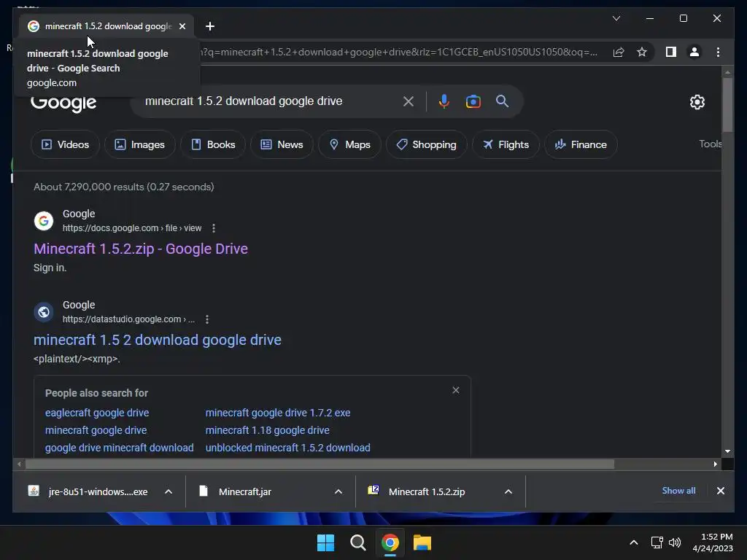Search minecraft google drive 1.7.2 exe

click(x=278, y=413)
